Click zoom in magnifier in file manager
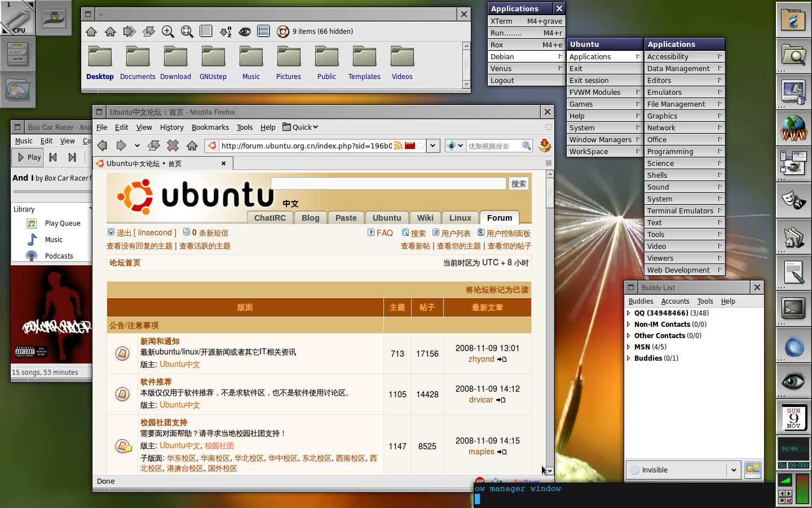The height and width of the screenshot is (508, 812). point(168,32)
